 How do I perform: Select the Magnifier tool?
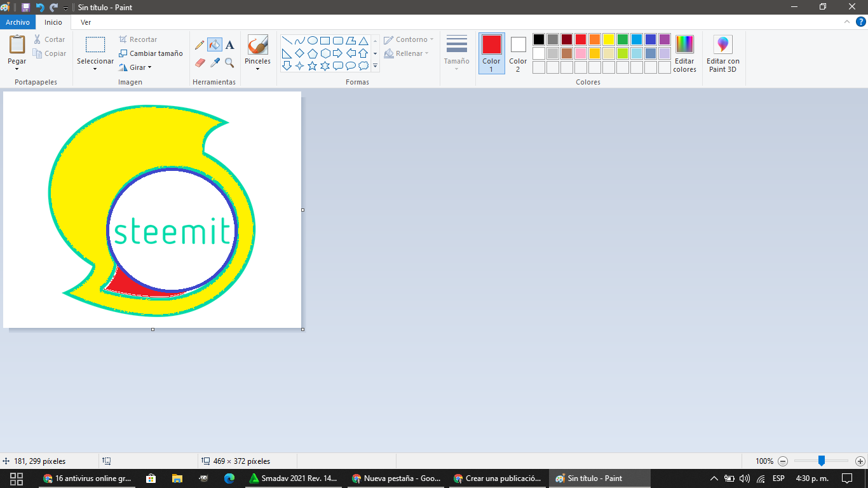tap(229, 63)
